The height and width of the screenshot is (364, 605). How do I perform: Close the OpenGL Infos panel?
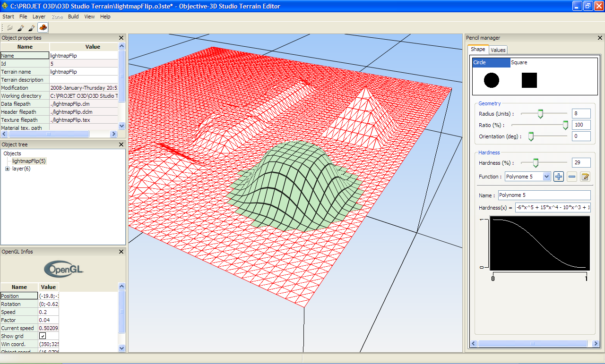[x=121, y=252]
